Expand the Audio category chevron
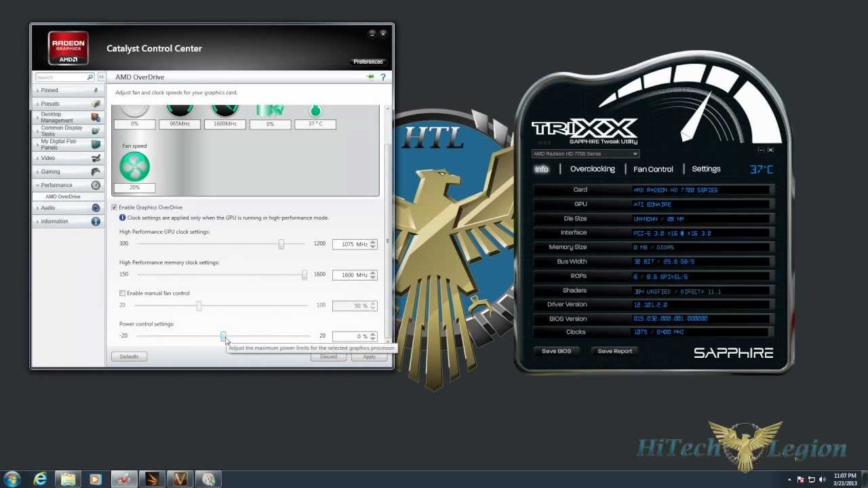Image resolution: width=868 pixels, height=488 pixels. click(x=37, y=207)
